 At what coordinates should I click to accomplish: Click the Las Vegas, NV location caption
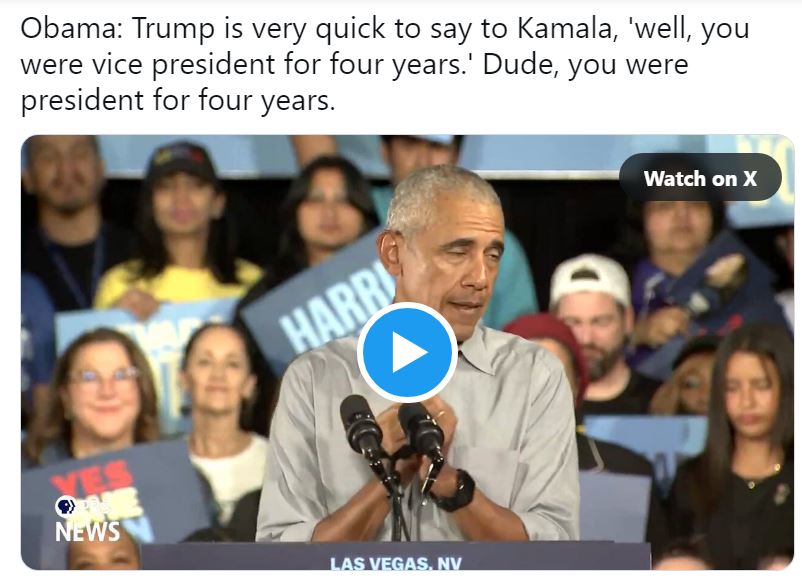click(396, 563)
